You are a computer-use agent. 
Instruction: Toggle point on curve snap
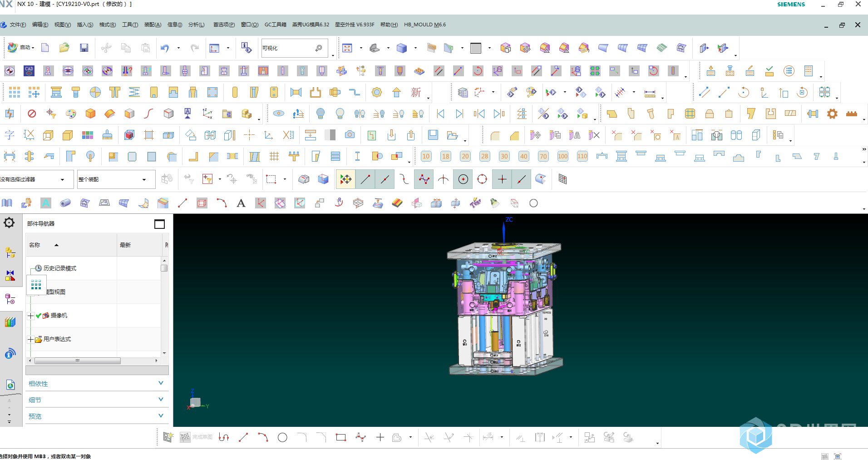coord(522,179)
